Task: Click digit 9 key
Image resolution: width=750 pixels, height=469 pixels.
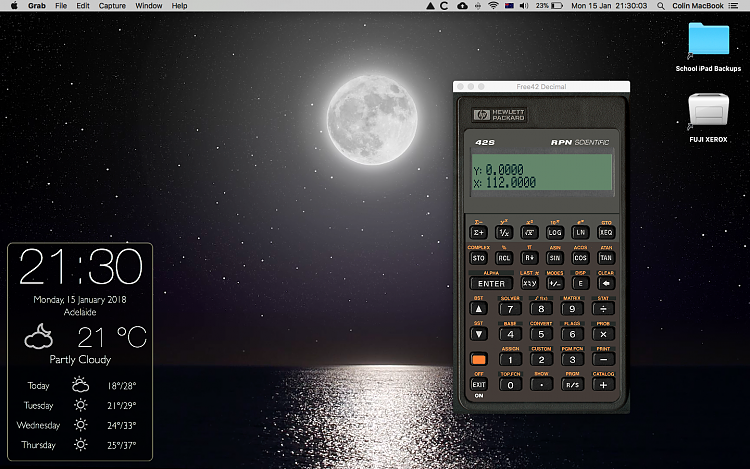Action: (572, 309)
